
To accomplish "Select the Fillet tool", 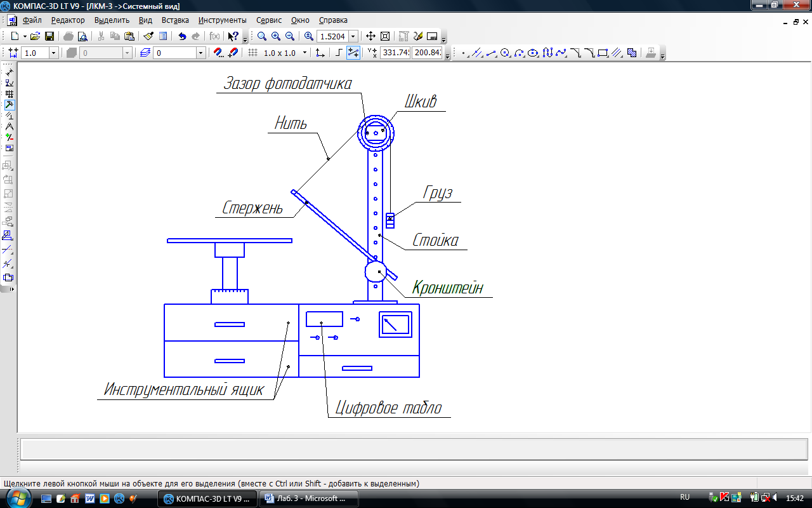I will pyautogui.click(x=589, y=53).
